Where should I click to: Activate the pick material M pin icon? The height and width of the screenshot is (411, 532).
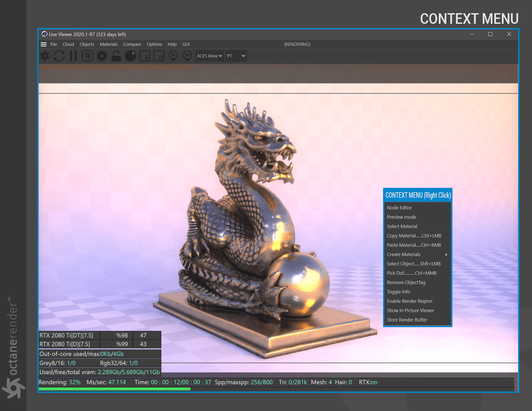187,56
